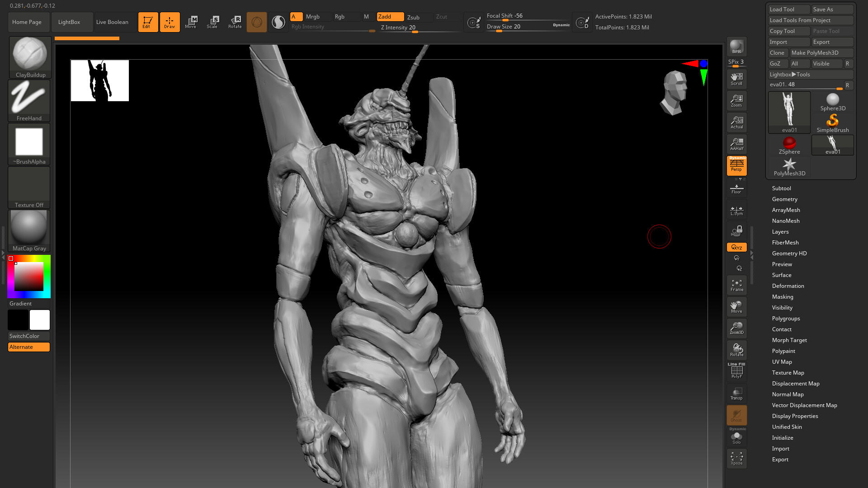
Task: Toggle XYZ rotation mode
Action: 736,247
